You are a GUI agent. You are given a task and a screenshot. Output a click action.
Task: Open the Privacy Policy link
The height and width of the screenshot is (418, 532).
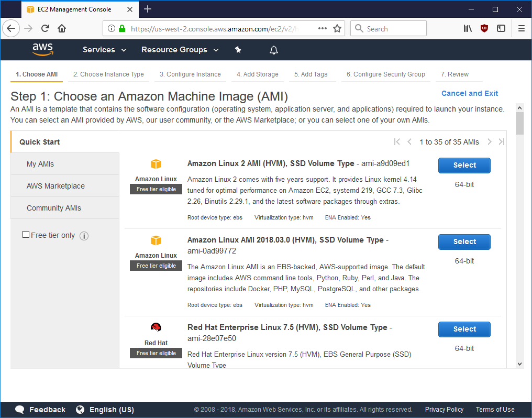point(444,410)
